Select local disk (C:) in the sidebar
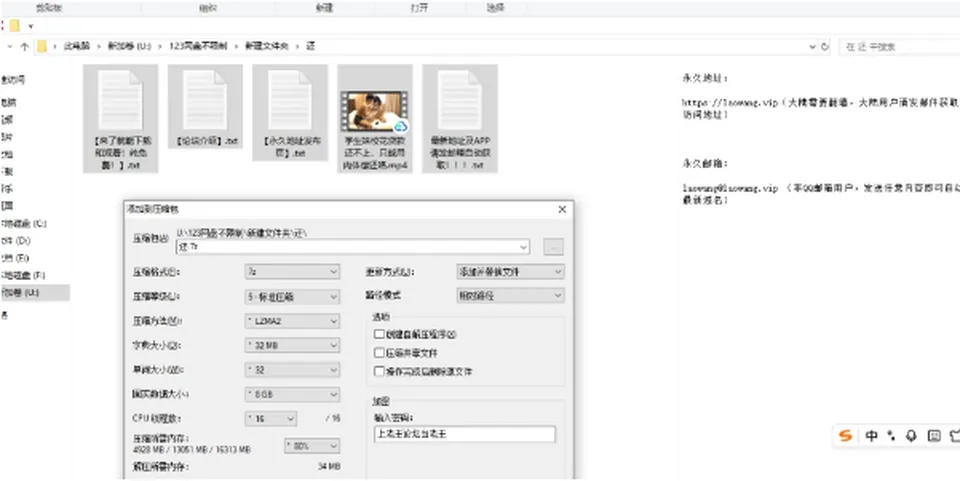The height and width of the screenshot is (481, 960). click(x=24, y=224)
